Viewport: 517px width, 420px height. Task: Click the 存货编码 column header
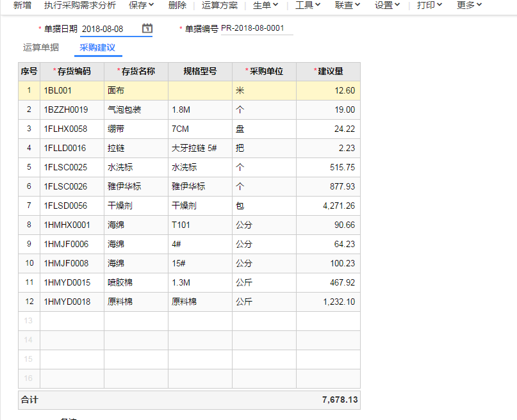coord(72,72)
